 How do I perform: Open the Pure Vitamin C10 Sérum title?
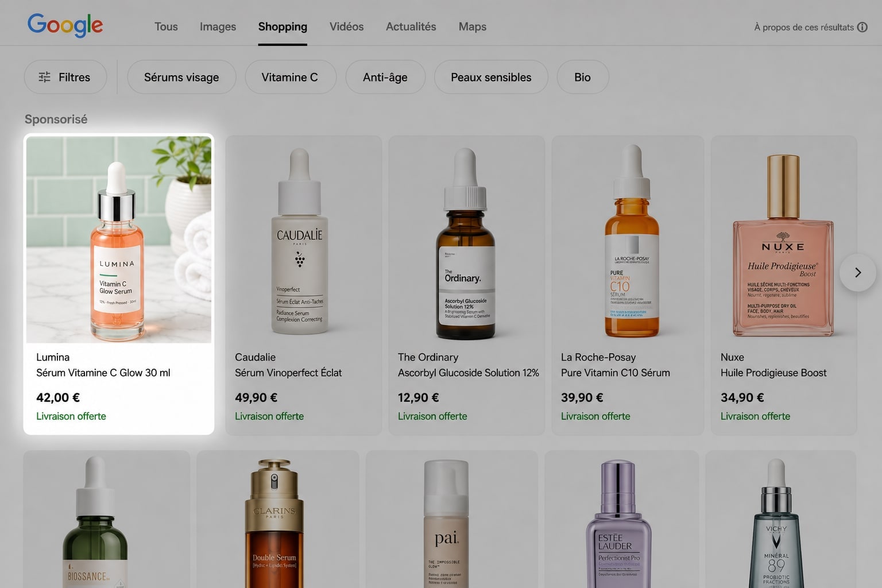pos(616,373)
